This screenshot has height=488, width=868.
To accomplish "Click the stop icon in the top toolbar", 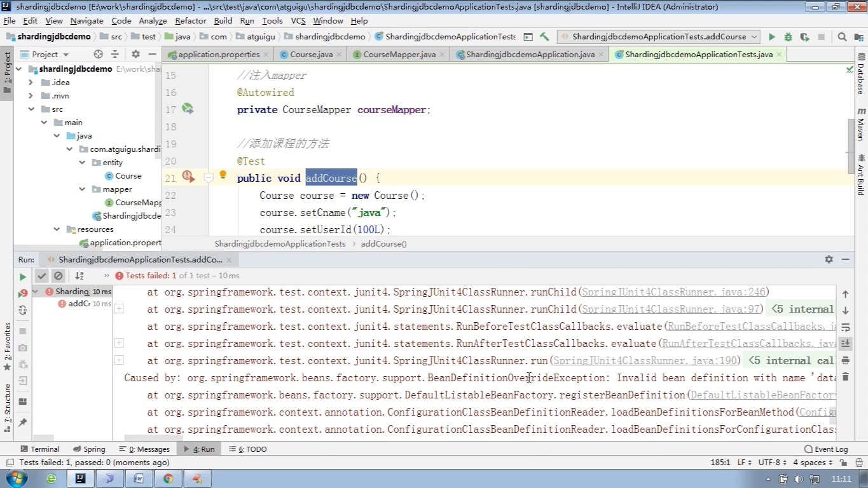I will point(822,37).
